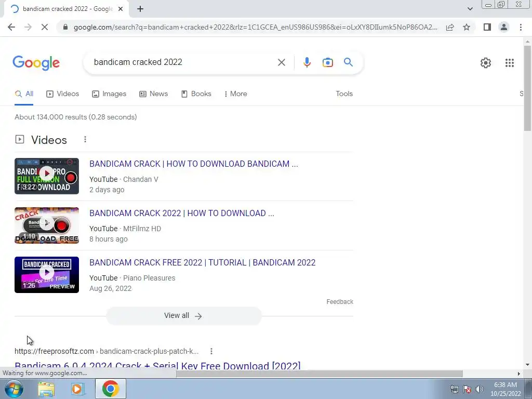This screenshot has height=399, width=532.
Task: Click the vertical scrollbar thumb
Action: point(527,88)
